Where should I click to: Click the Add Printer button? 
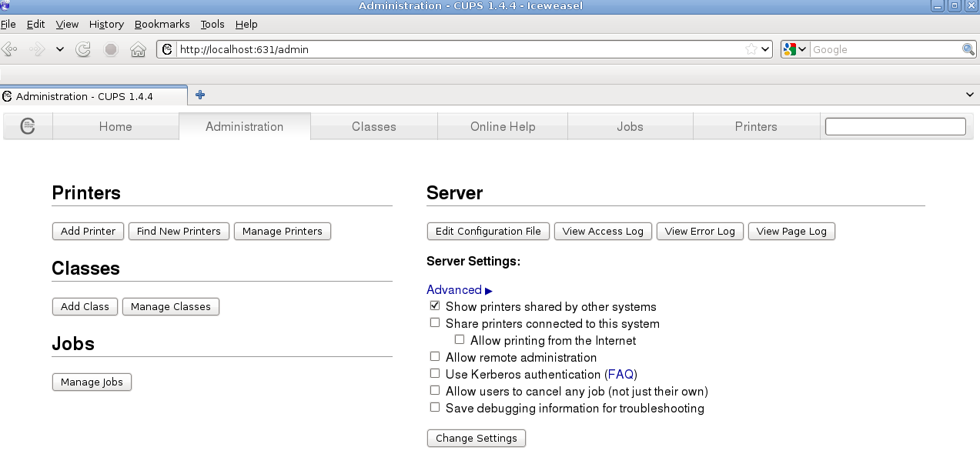(88, 231)
